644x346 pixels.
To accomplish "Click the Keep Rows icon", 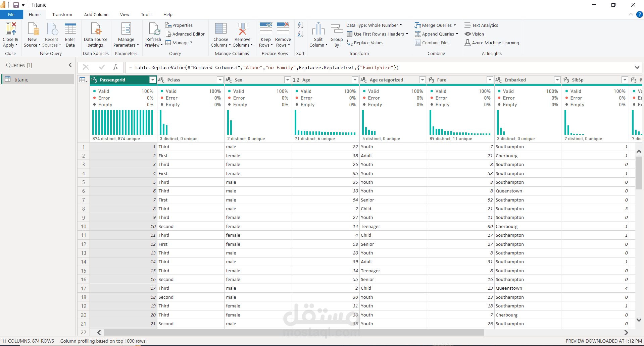I will point(266,29).
